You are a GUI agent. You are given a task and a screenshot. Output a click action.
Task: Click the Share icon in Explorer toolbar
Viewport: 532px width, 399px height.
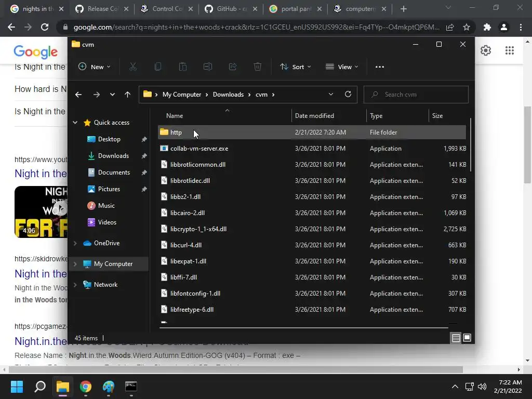233,67
